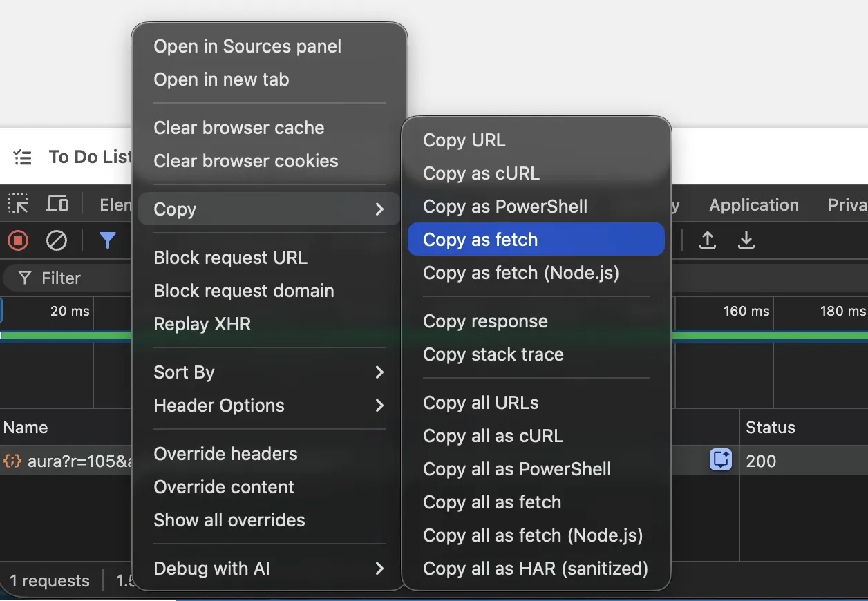The height and width of the screenshot is (601, 868).
Task: Import HAR file via upload icon
Action: click(707, 240)
